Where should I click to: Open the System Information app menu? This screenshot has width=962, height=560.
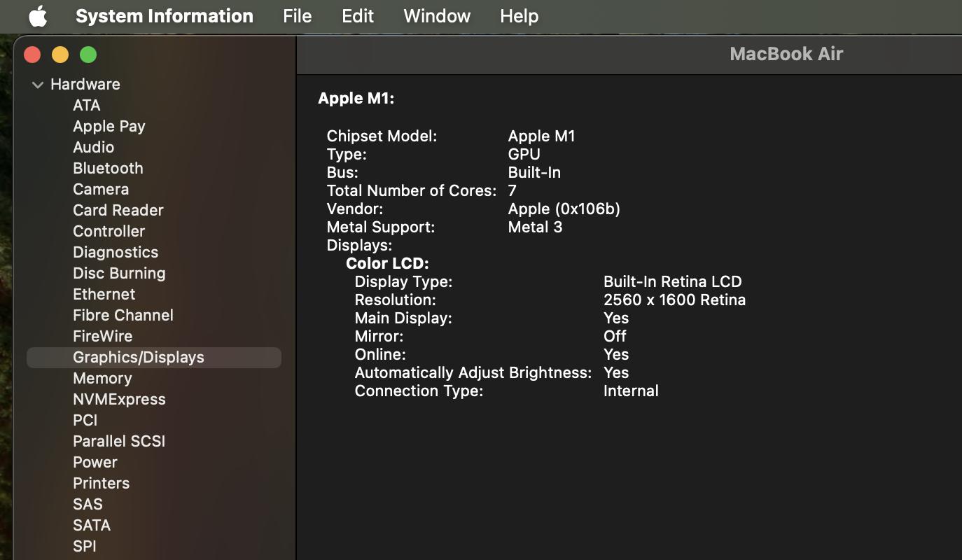point(165,16)
